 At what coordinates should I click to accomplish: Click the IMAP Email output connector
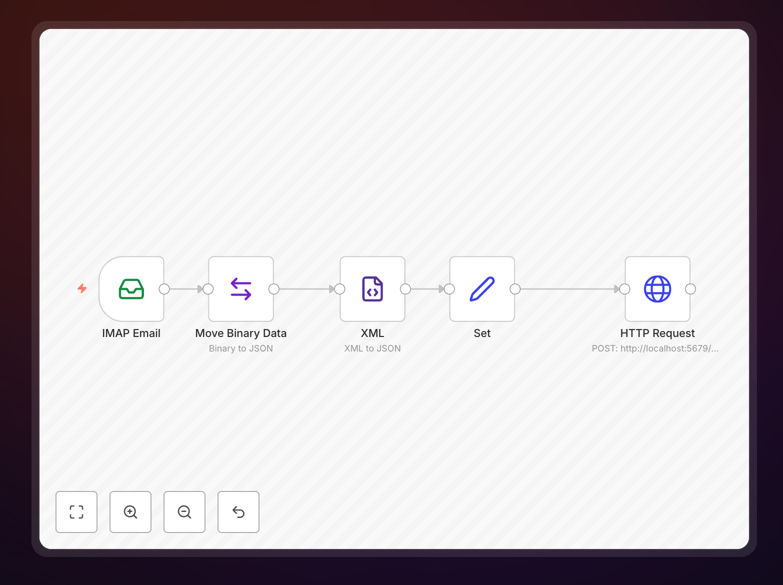point(164,289)
